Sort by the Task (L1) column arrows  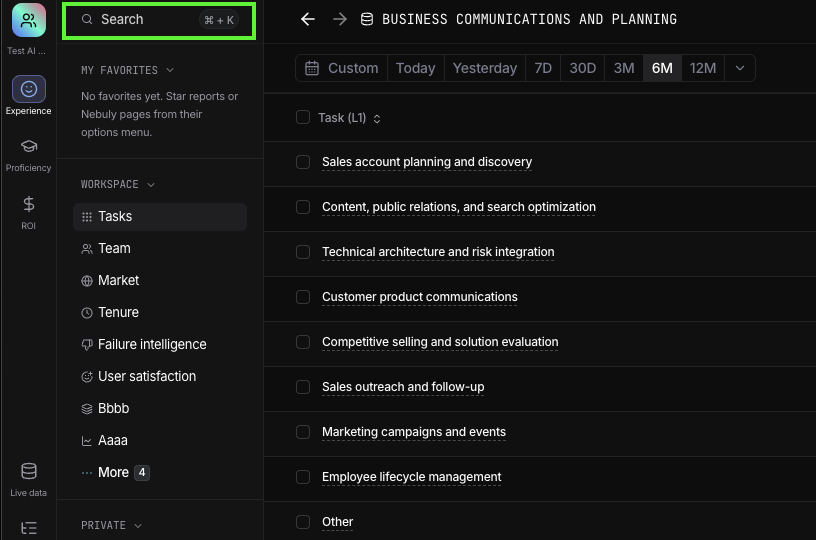tap(377, 119)
